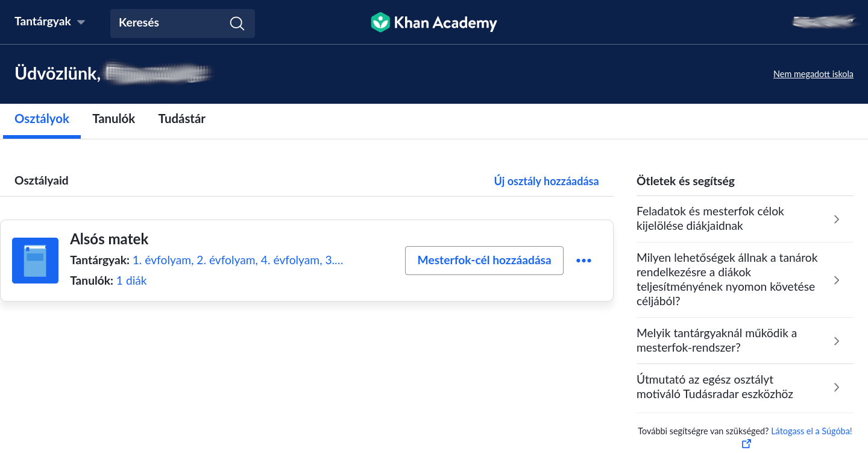Open the blurred user account menu
The height and width of the screenshot is (453, 868).
[823, 22]
